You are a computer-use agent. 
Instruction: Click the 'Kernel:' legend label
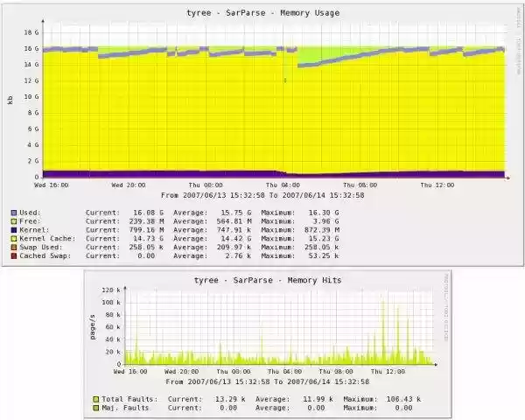pyautogui.click(x=34, y=230)
